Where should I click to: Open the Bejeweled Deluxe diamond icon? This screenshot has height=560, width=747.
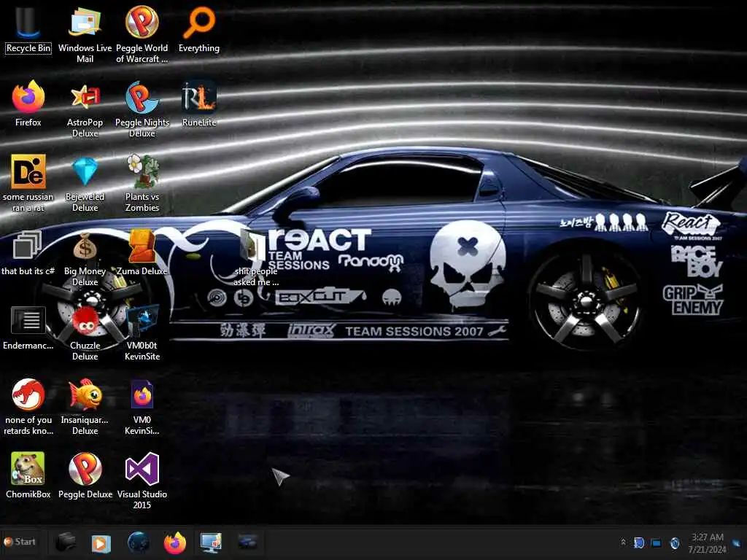pos(85,183)
